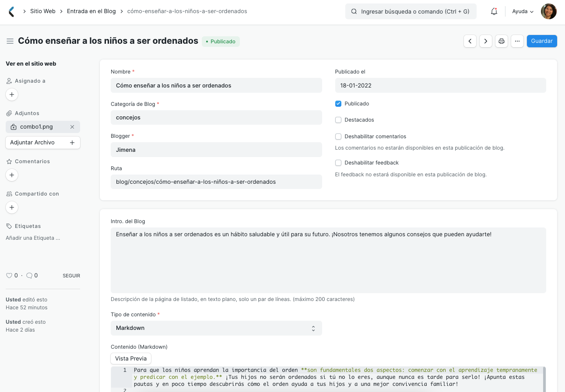Add a comment review plus button
This screenshot has height=392, width=565.
12,175
